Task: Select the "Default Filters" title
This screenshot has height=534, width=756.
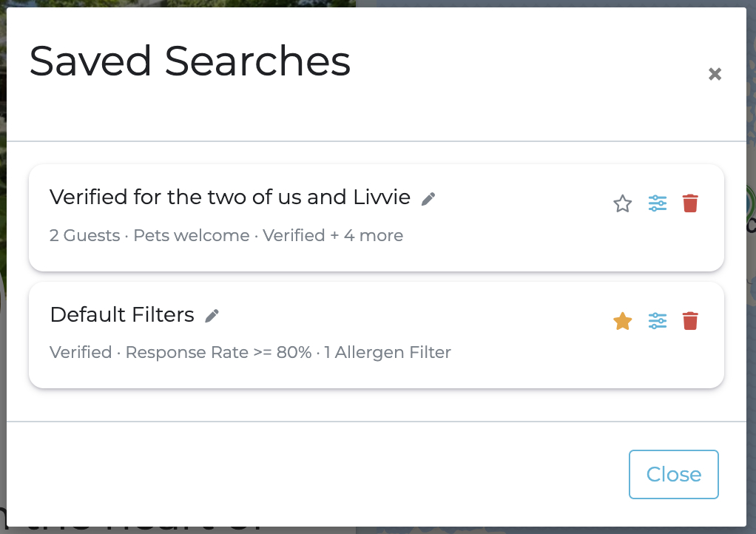Action: 122,315
